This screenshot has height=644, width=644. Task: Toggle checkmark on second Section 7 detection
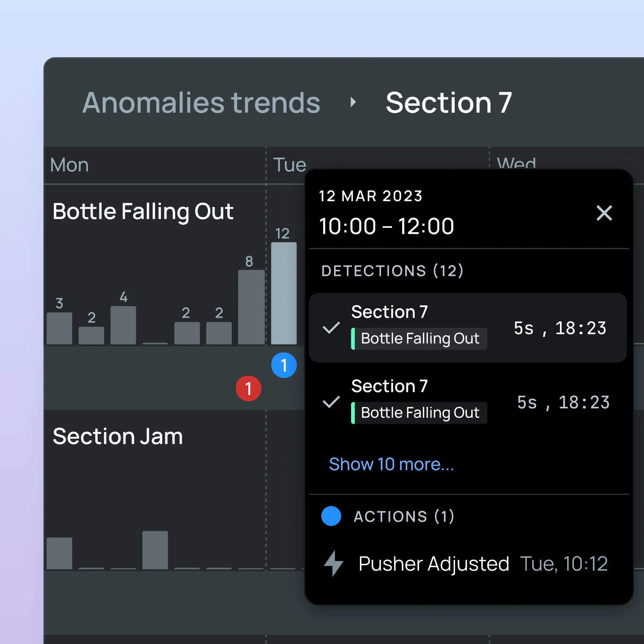(331, 402)
